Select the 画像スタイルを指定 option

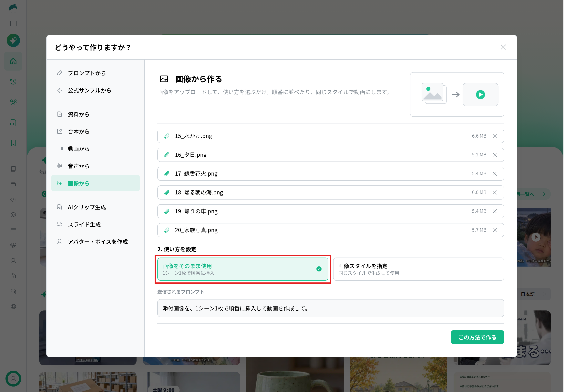tap(418, 269)
